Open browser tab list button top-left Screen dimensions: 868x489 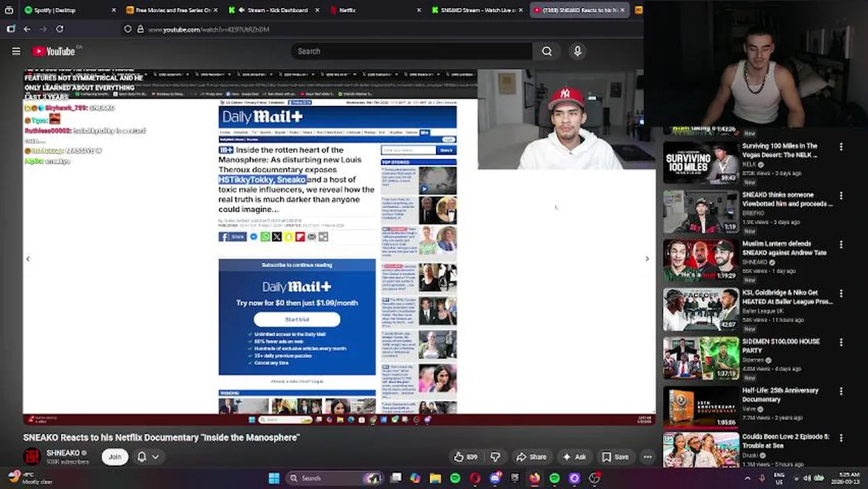pyautogui.click(x=9, y=10)
